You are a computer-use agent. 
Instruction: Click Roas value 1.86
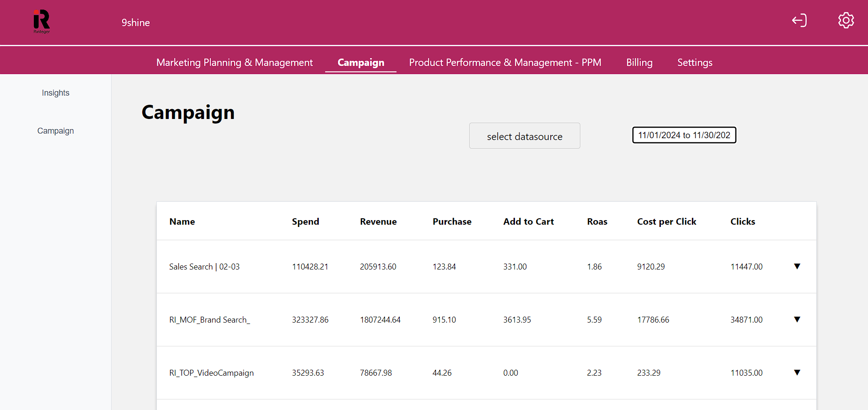click(594, 267)
